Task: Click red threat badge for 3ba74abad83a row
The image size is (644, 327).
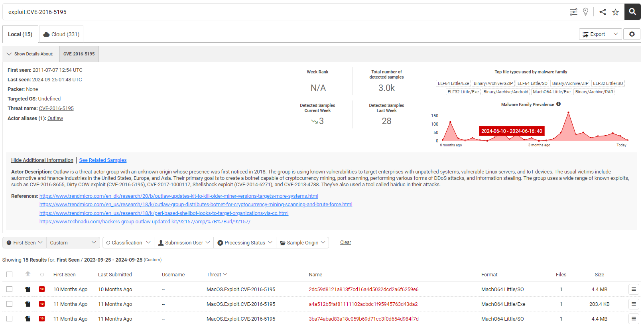Action: [42, 319]
